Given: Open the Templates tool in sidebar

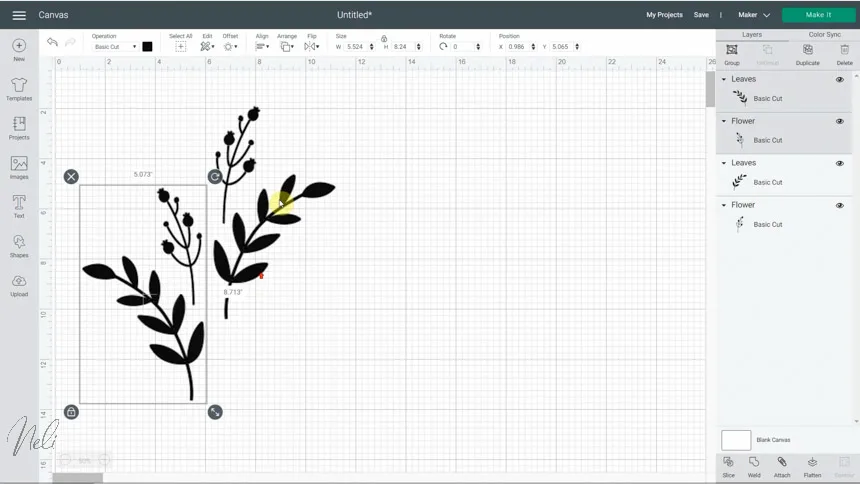Looking at the screenshot, I should point(19,89).
